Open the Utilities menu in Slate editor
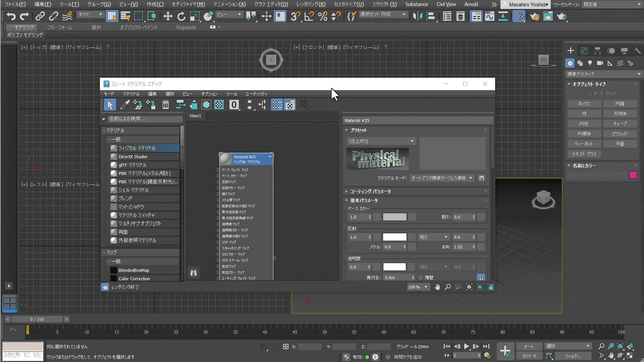644x362 pixels. pyautogui.click(x=256, y=94)
